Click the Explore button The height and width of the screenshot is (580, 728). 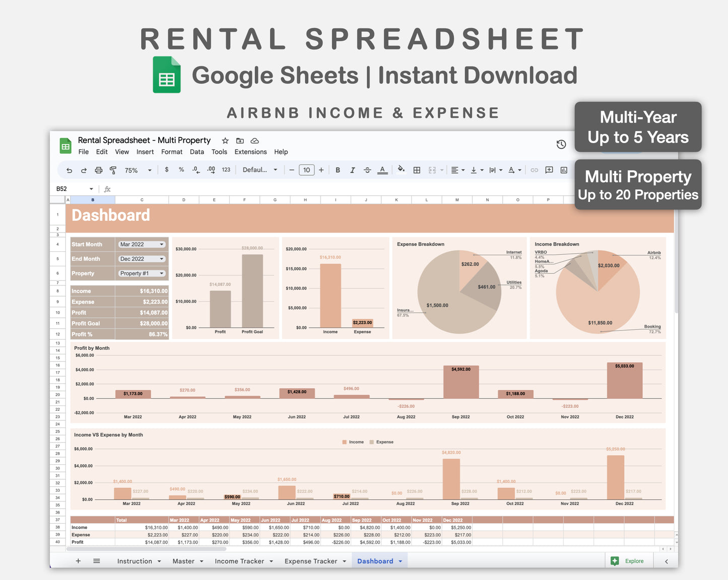[x=629, y=560]
